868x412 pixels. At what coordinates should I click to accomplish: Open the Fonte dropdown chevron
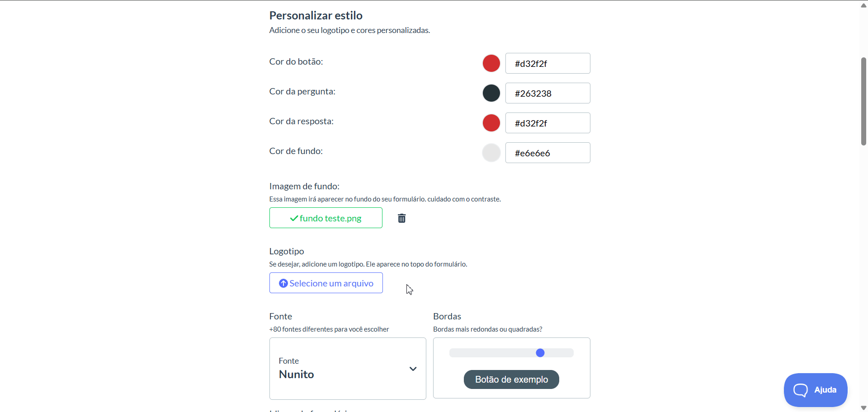[413, 369]
